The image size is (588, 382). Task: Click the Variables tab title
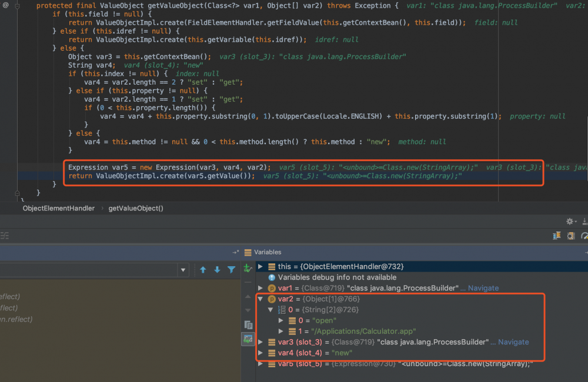pyautogui.click(x=268, y=252)
